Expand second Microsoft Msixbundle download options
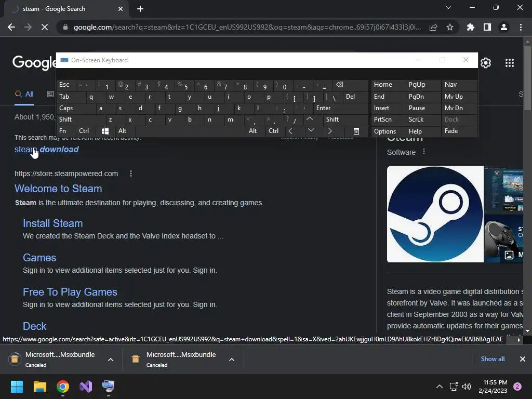This screenshot has width=532, height=399. pyautogui.click(x=232, y=360)
